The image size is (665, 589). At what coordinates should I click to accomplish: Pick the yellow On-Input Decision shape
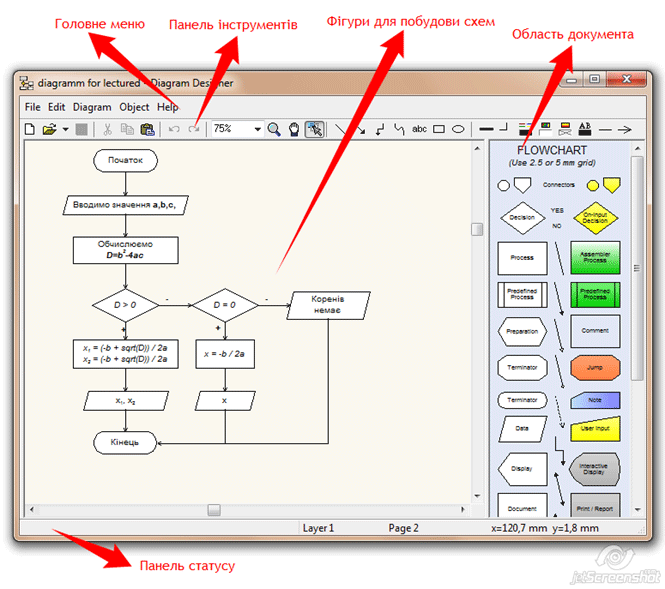pos(595,218)
